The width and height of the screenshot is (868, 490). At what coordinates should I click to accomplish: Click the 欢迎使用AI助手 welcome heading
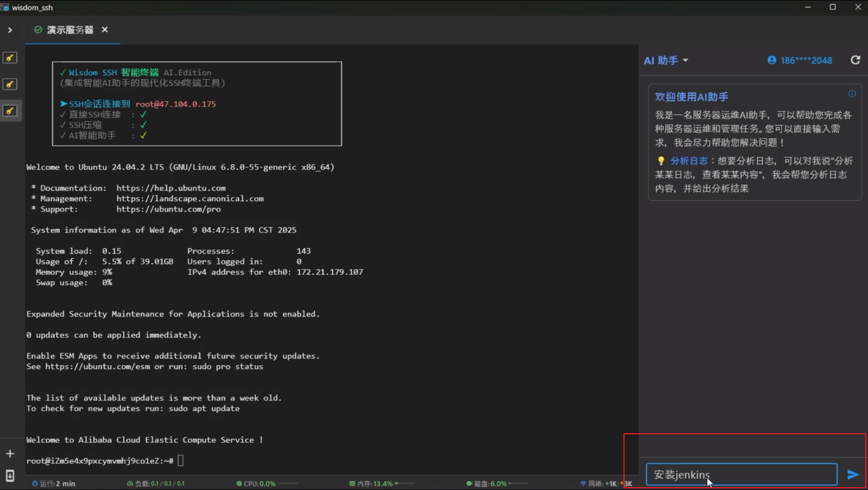tap(691, 97)
